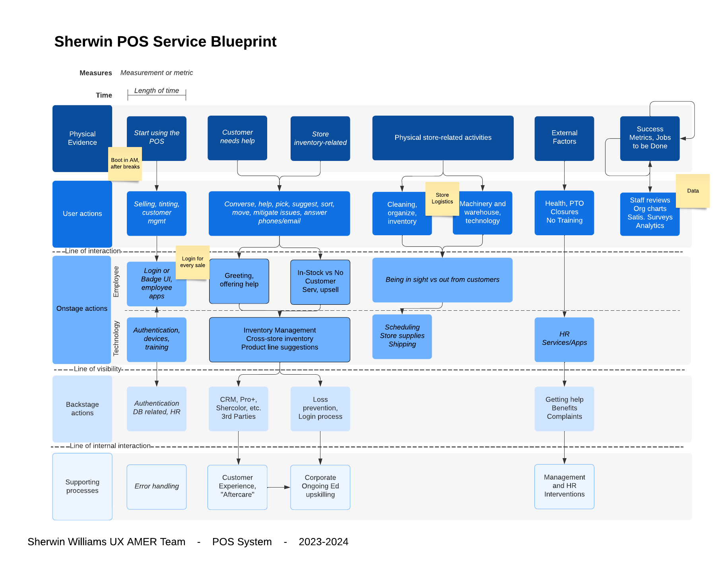Select the Store inventory-related box

click(320, 138)
